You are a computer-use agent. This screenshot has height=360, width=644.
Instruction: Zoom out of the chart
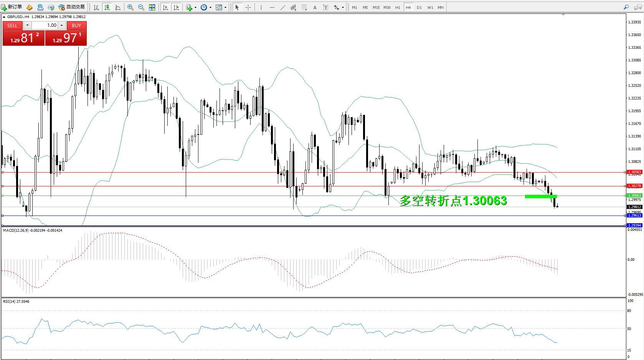coord(141,7)
